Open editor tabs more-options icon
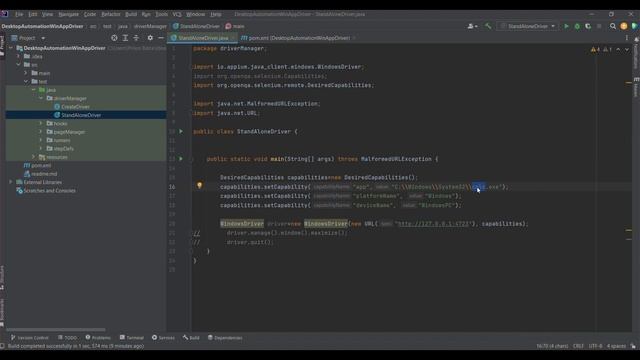Viewport: 640px width, 360px height. 627,38
